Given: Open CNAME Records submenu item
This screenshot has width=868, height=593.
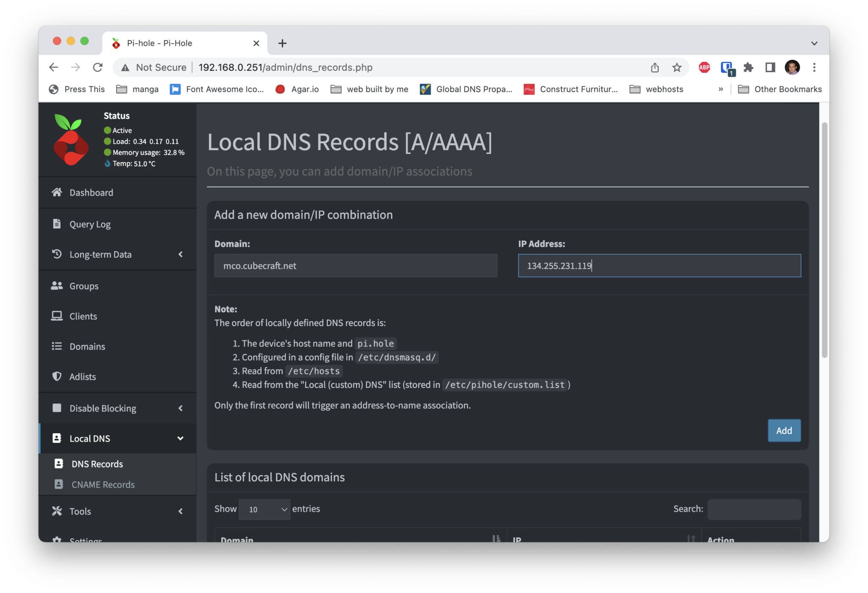Looking at the screenshot, I should [103, 484].
